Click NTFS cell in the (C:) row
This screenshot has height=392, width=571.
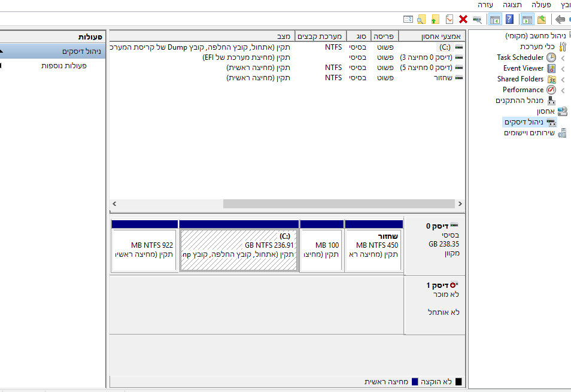click(333, 47)
